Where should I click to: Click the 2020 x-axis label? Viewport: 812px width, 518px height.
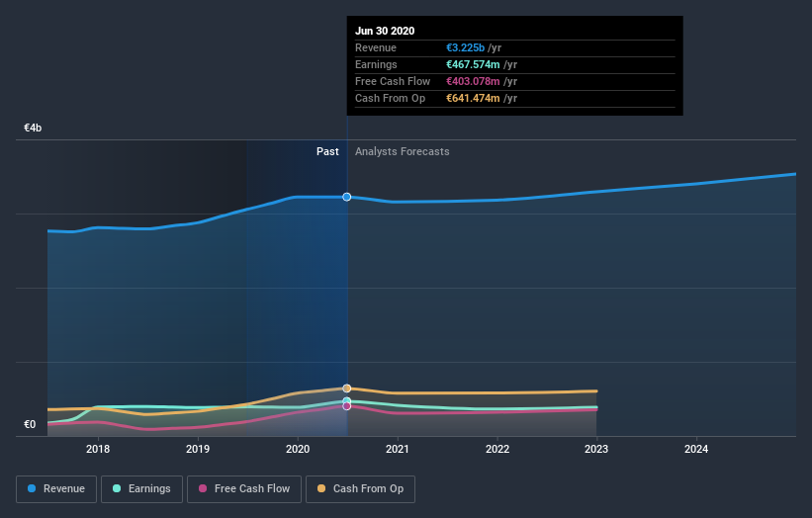click(x=298, y=449)
